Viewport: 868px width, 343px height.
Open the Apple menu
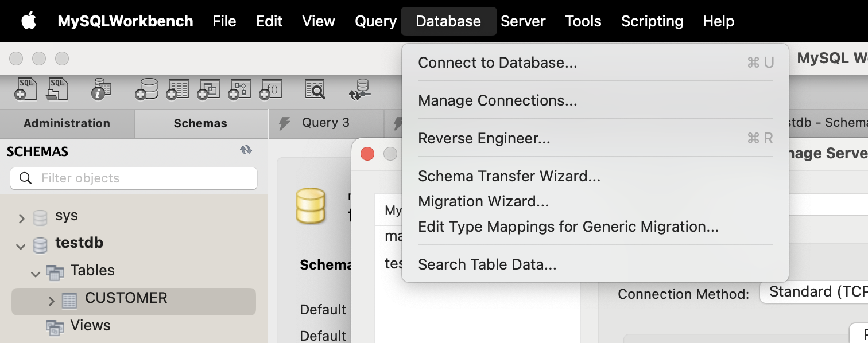(x=29, y=21)
